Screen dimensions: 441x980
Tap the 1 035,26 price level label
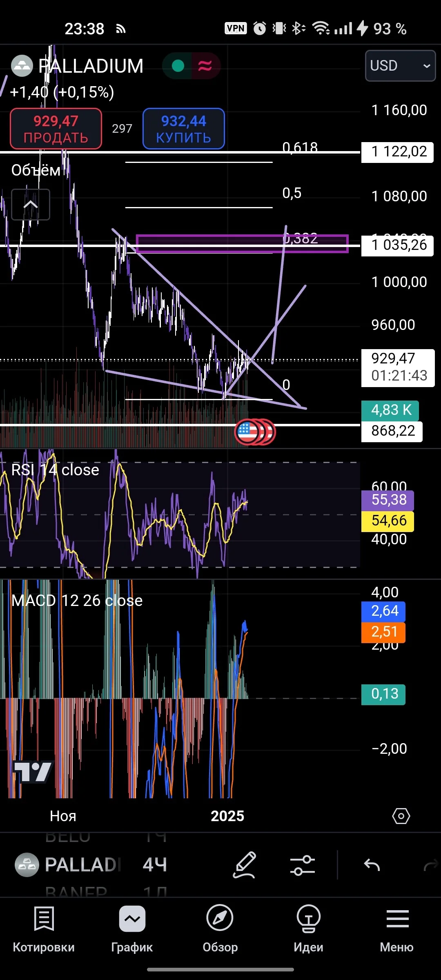(397, 245)
